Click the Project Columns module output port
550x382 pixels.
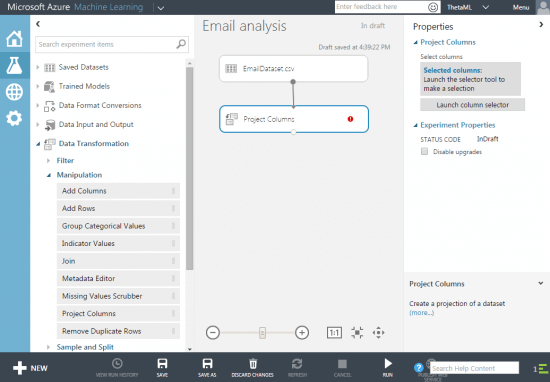pos(294,132)
